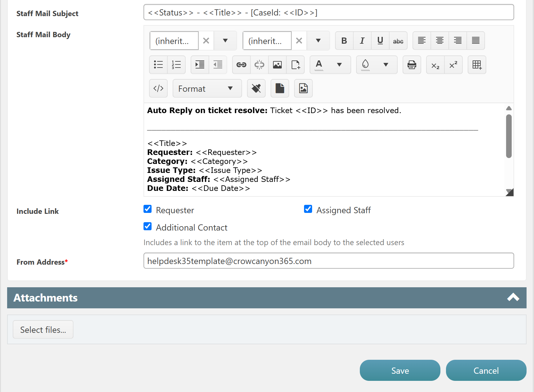Click the From Address input field

click(x=329, y=261)
